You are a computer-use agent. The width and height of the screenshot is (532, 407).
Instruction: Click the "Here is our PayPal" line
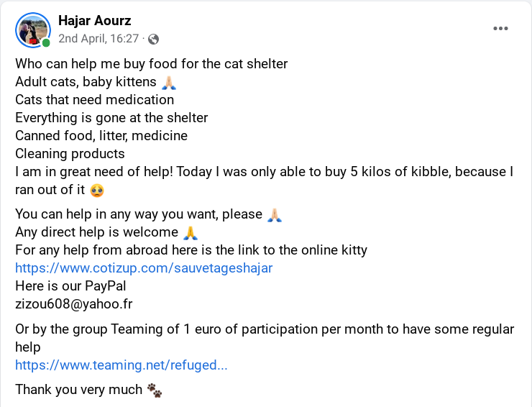[70, 285]
